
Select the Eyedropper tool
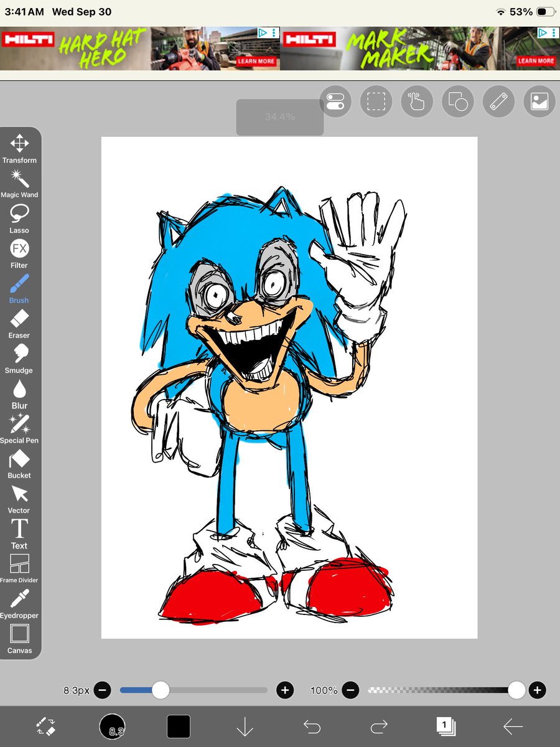coord(19,604)
